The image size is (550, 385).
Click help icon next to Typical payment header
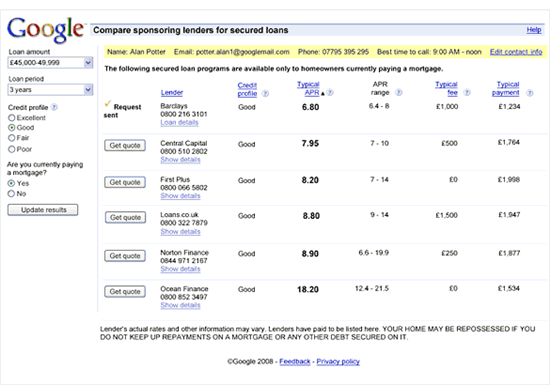tap(530, 93)
